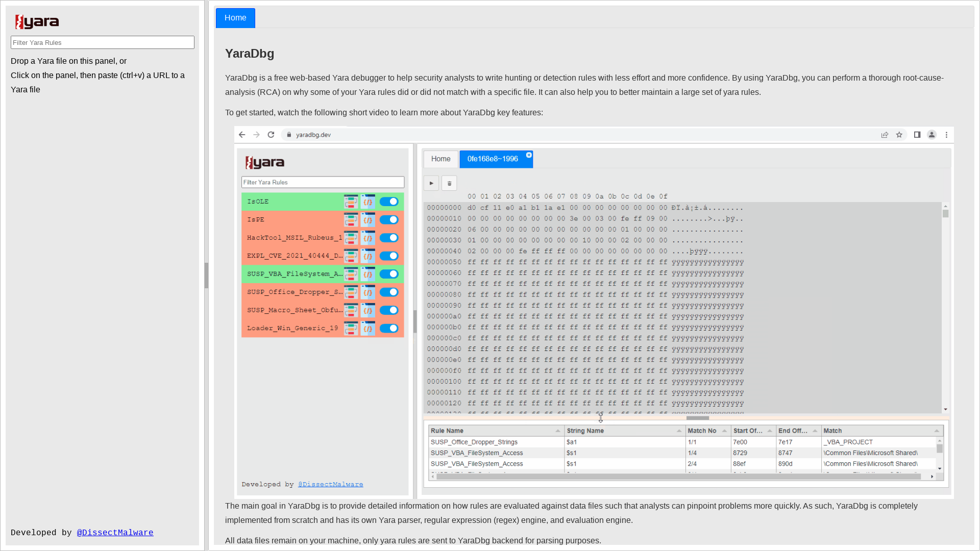
Task: Click Loader_Win_Generic_19 code braces icon
Action: click(368, 329)
